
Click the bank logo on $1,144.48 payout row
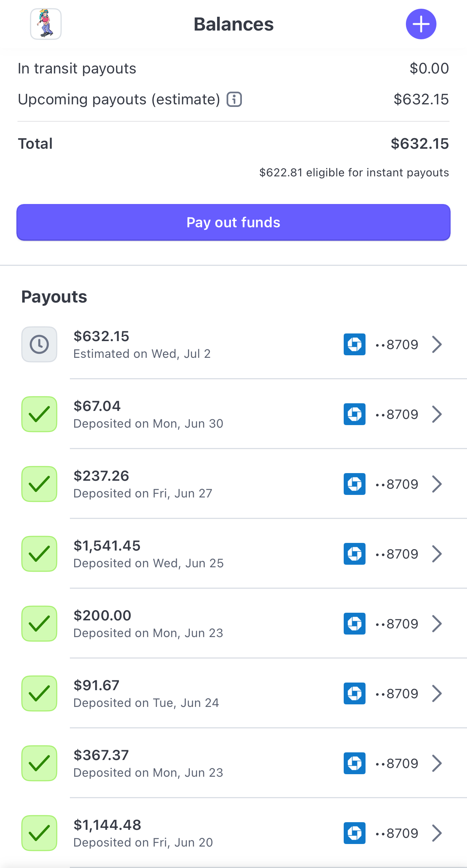pos(354,833)
